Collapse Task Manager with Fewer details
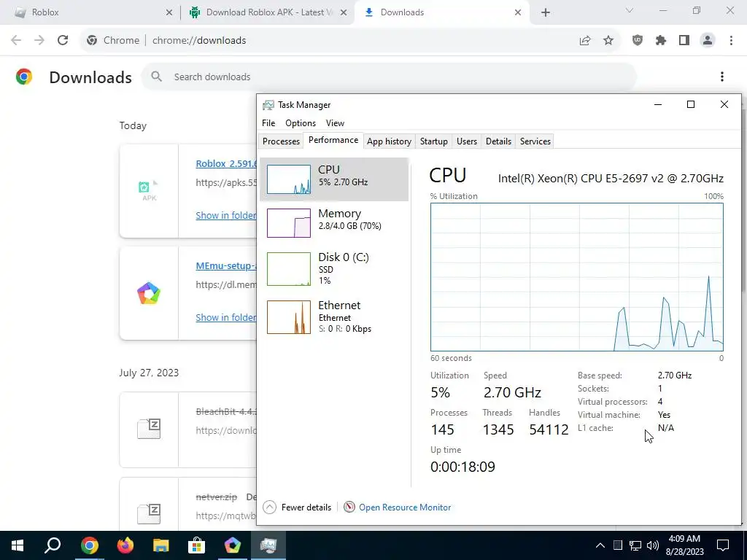Image resolution: width=747 pixels, height=560 pixels. tap(298, 507)
